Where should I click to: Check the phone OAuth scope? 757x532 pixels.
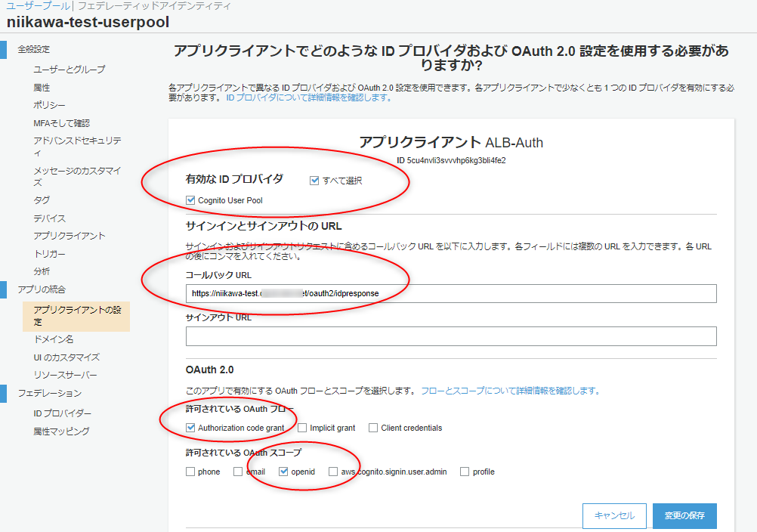coord(191,472)
